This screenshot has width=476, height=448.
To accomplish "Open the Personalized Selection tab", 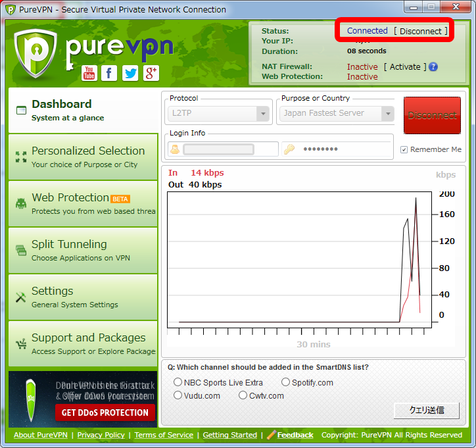I will click(83, 157).
